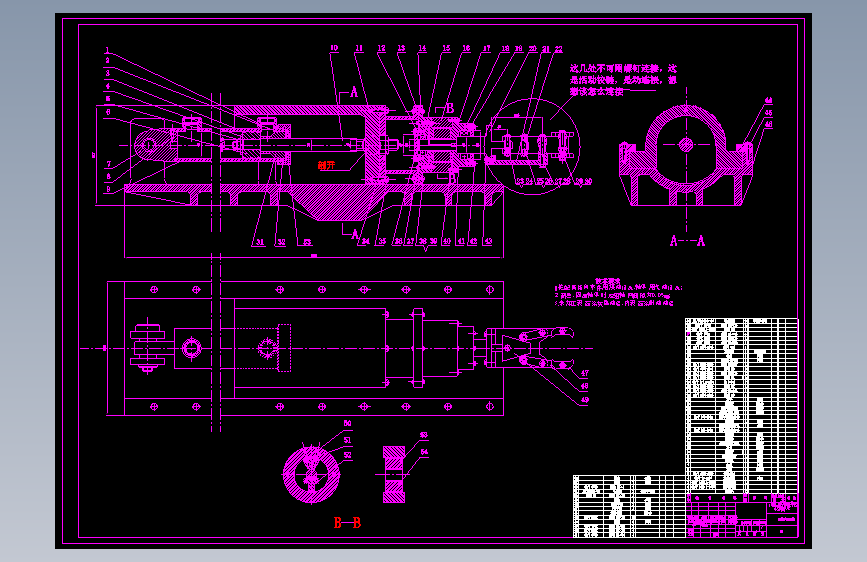Select callout 52 on ring section
This screenshot has width=867, height=562.
(x=347, y=455)
